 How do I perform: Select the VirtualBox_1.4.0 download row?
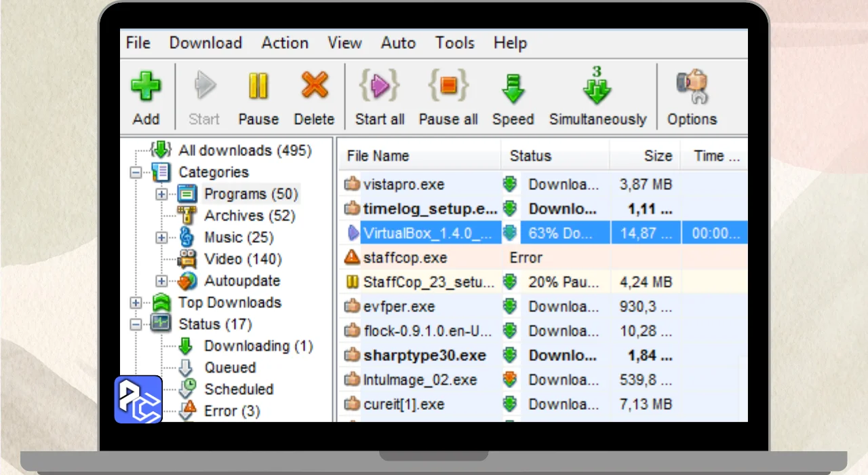coord(542,233)
